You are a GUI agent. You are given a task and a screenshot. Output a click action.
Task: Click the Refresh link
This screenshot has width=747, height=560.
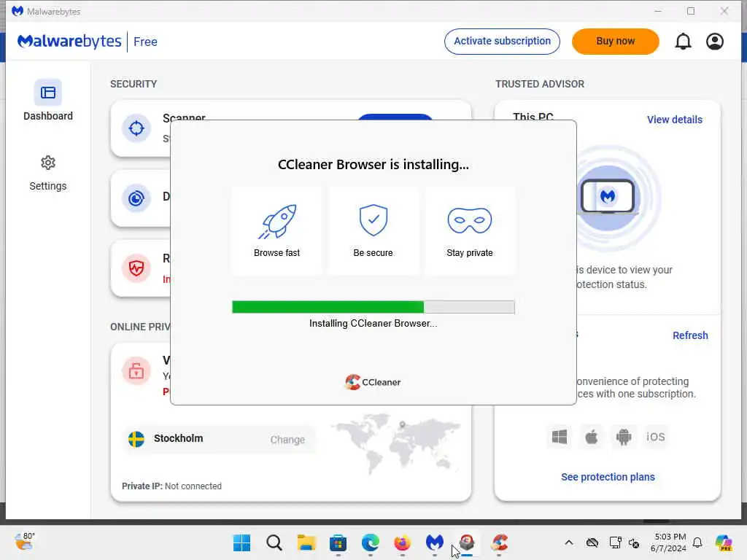point(690,335)
